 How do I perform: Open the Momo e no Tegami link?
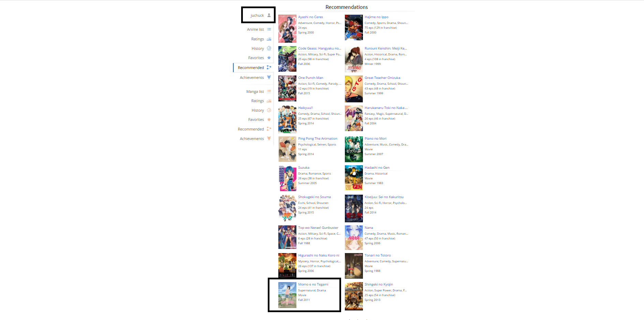(313, 284)
